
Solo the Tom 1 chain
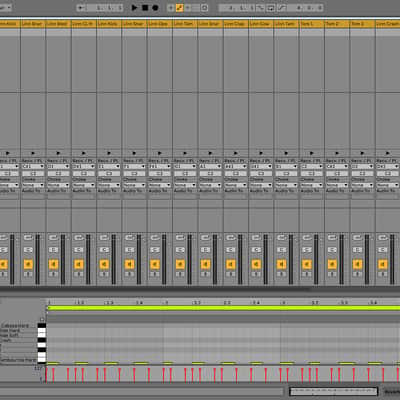pyautogui.click(x=307, y=274)
